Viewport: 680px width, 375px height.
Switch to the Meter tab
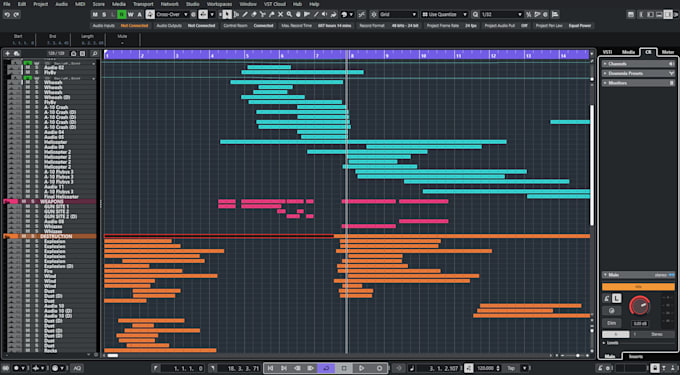[668, 52]
